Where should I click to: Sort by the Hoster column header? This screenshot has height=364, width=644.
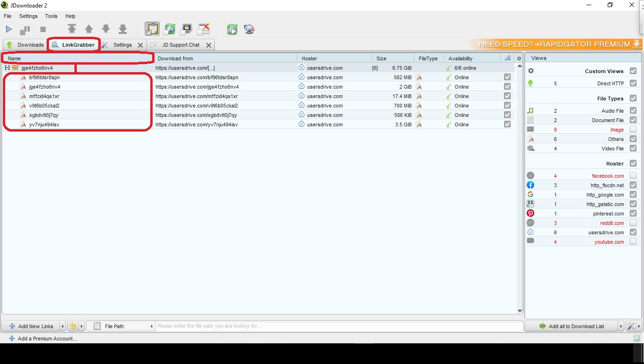pyautogui.click(x=334, y=58)
